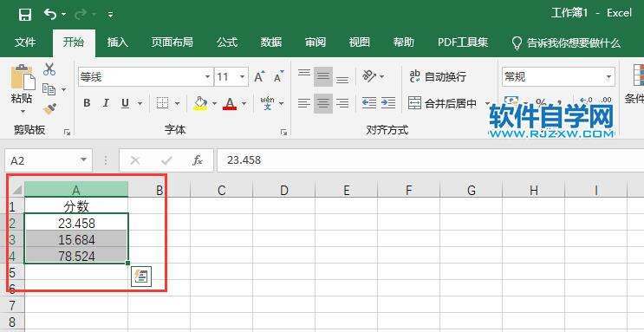Click the Cut scissors icon
Viewport: 644px width, 332px height.
pyautogui.click(x=49, y=69)
